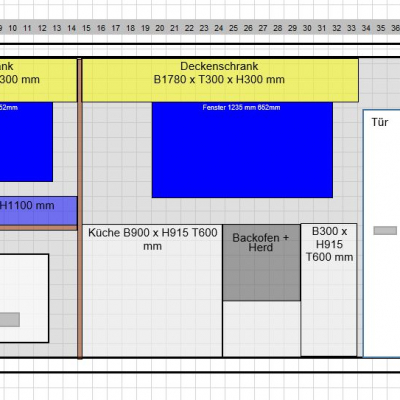Screen dimensions: 400x400
Task: Select the vertical brown wall divider
Action: click(x=80, y=208)
